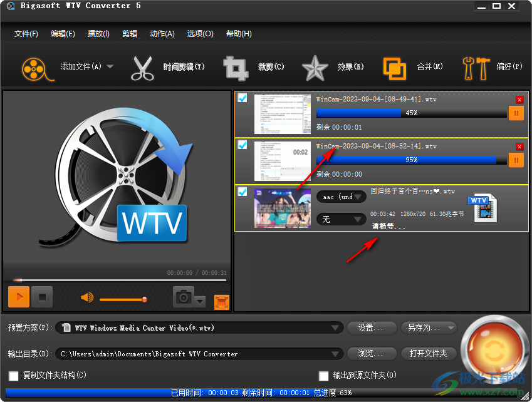The width and height of the screenshot is (532, 402).
Task: Click the 时间剪辑(T) label
Action: (x=184, y=67)
